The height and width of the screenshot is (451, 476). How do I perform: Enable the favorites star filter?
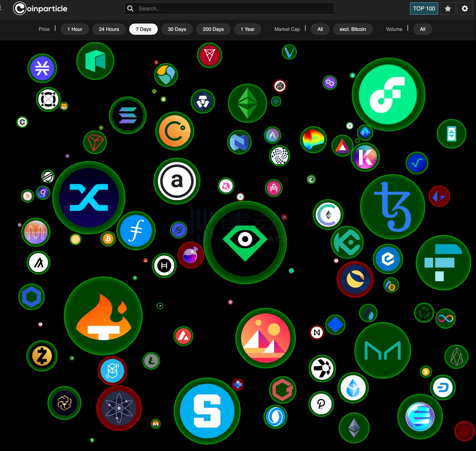pyautogui.click(x=448, y=8)
